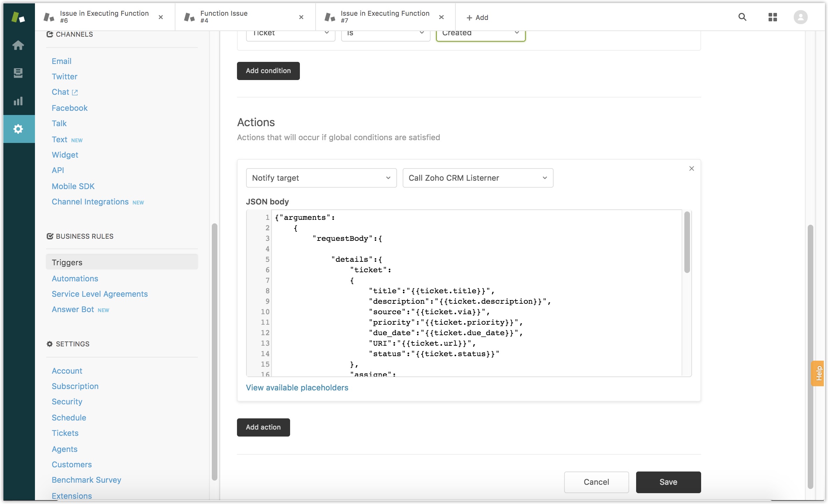Image resolution: width=828 pixels, height=504 pixels.
Task: Close the Function Issue #4 tab
Action: pos(301,17)
